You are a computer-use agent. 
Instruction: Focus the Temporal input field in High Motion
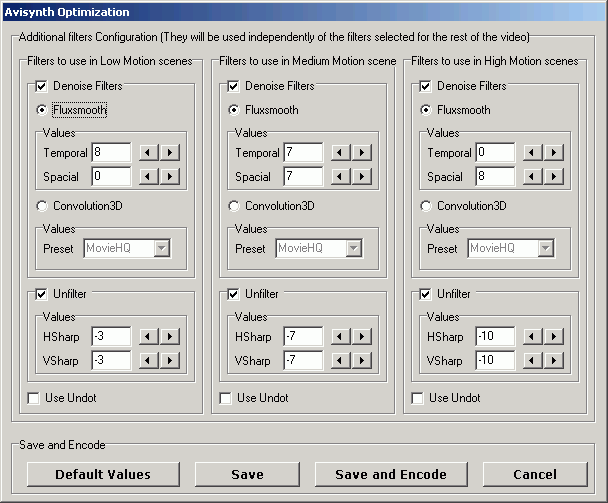495,152
